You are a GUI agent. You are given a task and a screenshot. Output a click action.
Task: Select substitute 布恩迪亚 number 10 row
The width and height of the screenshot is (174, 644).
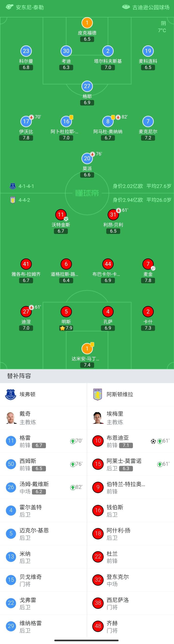130,441
